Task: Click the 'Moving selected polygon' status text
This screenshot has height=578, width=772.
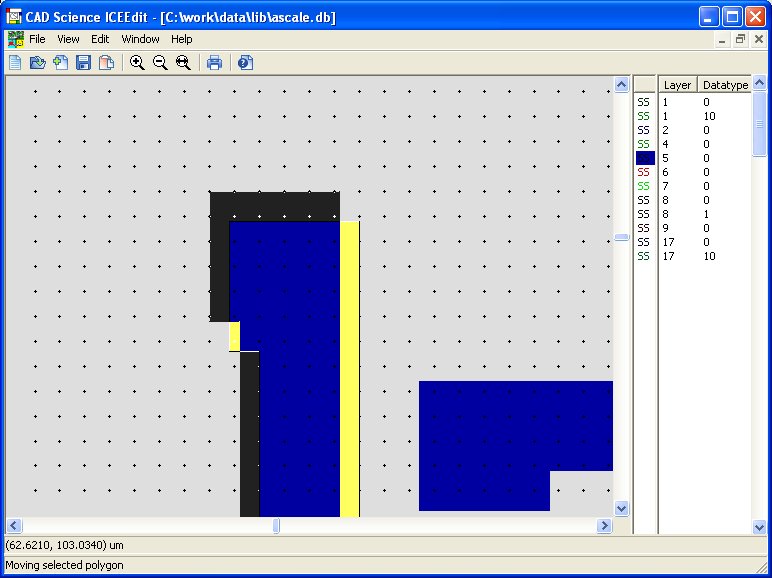Action: [64, 565]
